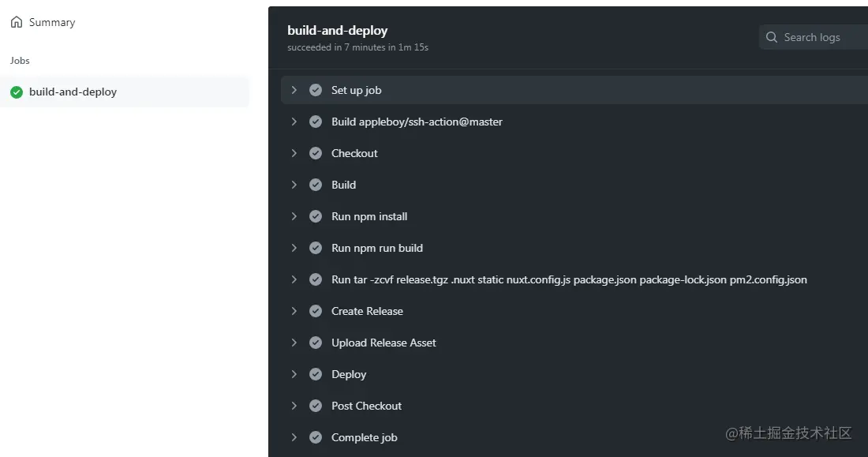Expand the Run npm run build step
868x457 pixels.
click(294, 248)
